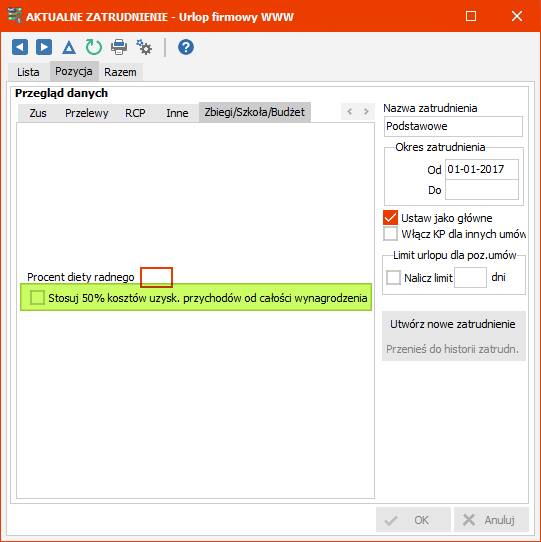Open the Przelewy sub-tab
The image size is (541, 542).
tap(86, 113)
